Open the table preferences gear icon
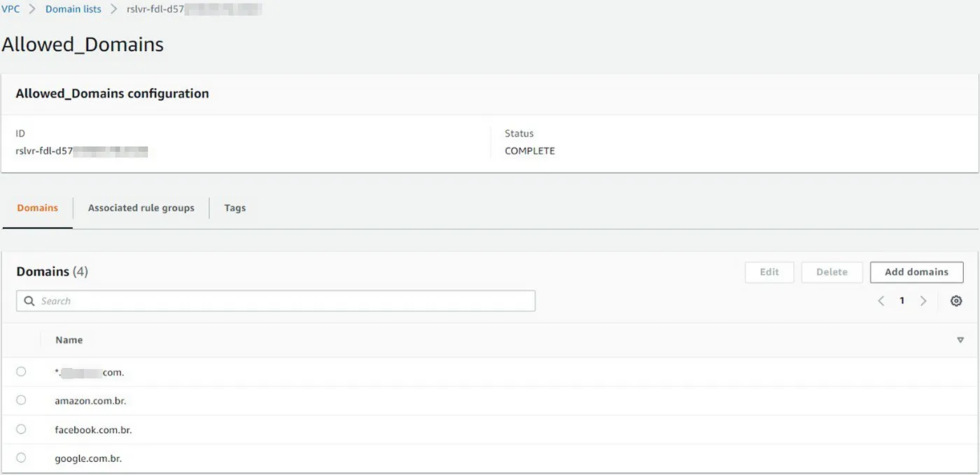This screenshot has width=980, height=475. click(x=956, y=300)
